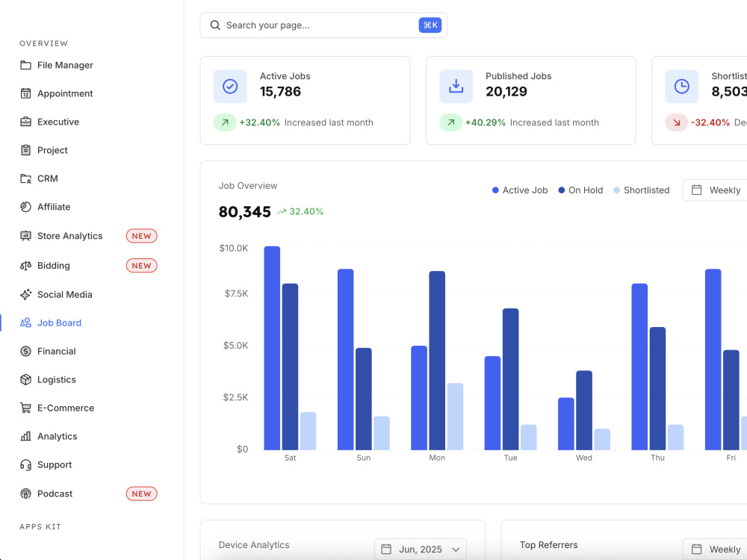Viewport: 747px width, 560px height.
Task: Click the Project clipboard icon
Action: pos(25,150)
